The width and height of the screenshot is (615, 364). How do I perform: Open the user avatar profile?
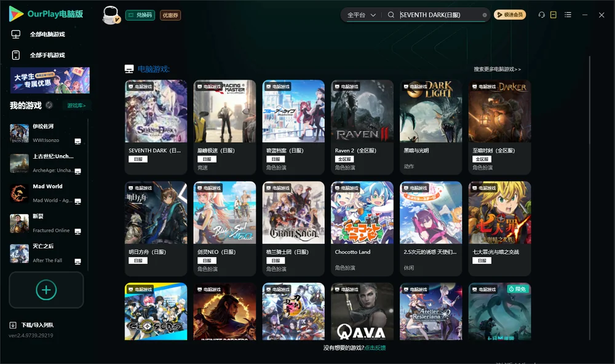pos(111,15)
